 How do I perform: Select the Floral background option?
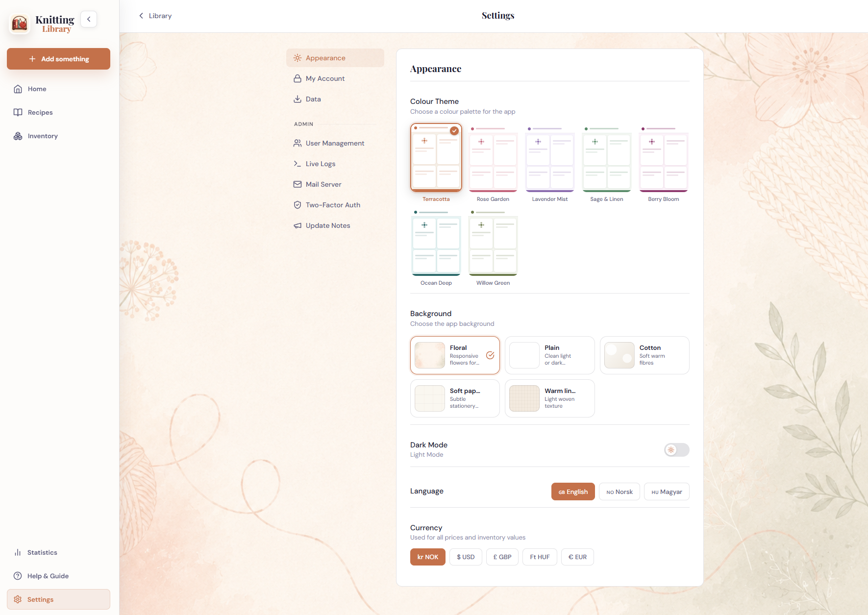point(455,355)
